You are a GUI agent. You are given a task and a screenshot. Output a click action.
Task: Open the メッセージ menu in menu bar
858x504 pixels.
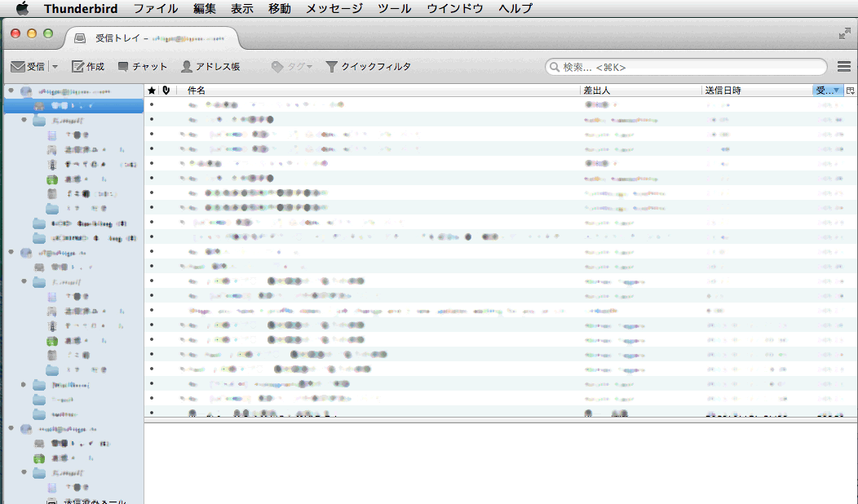334,9
